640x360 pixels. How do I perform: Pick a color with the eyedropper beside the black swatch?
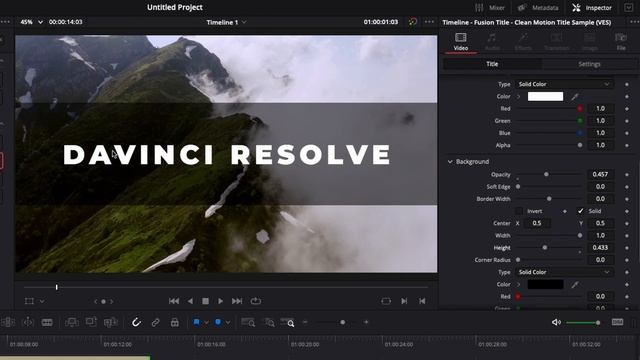575,284
